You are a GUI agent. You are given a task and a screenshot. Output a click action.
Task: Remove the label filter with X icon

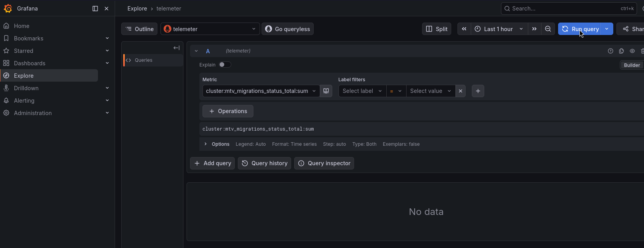coord(461,91)
